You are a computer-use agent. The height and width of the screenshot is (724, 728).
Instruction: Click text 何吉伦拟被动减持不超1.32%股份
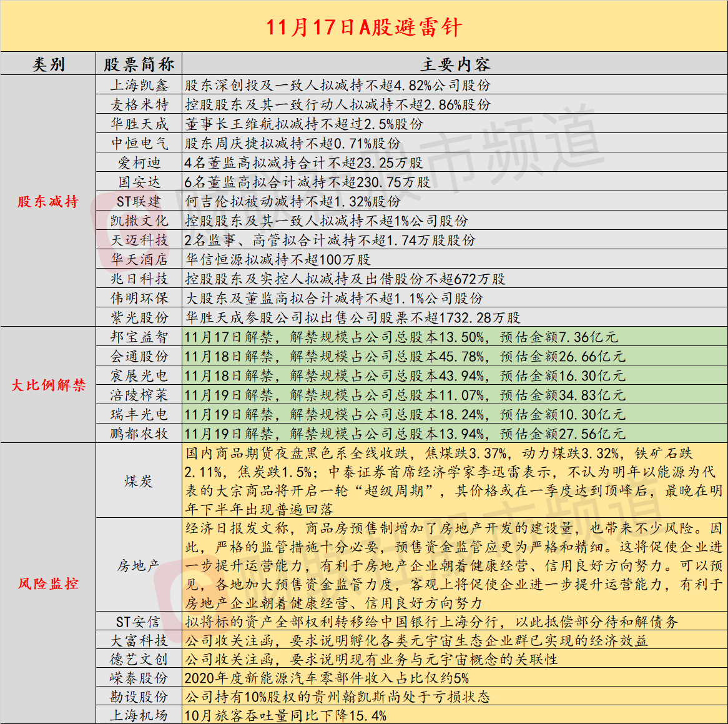coord(292,201)
